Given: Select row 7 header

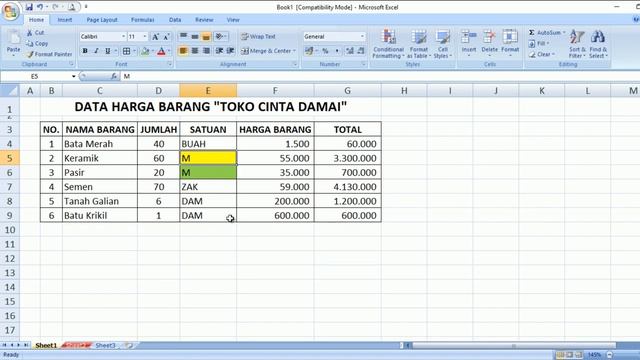Looking at the screenshot, I should click(9, 187).
